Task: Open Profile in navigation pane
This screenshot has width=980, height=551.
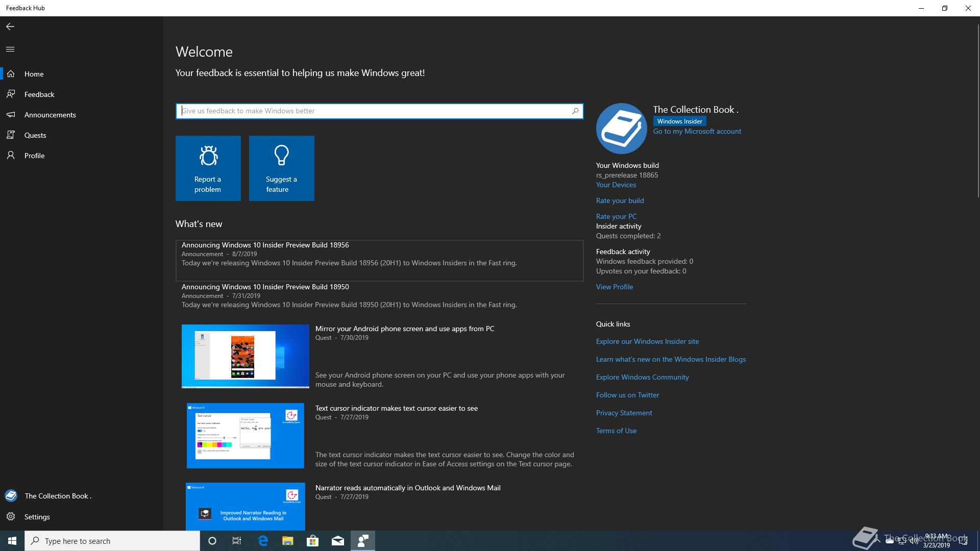Action: click(x=82, y=156)
